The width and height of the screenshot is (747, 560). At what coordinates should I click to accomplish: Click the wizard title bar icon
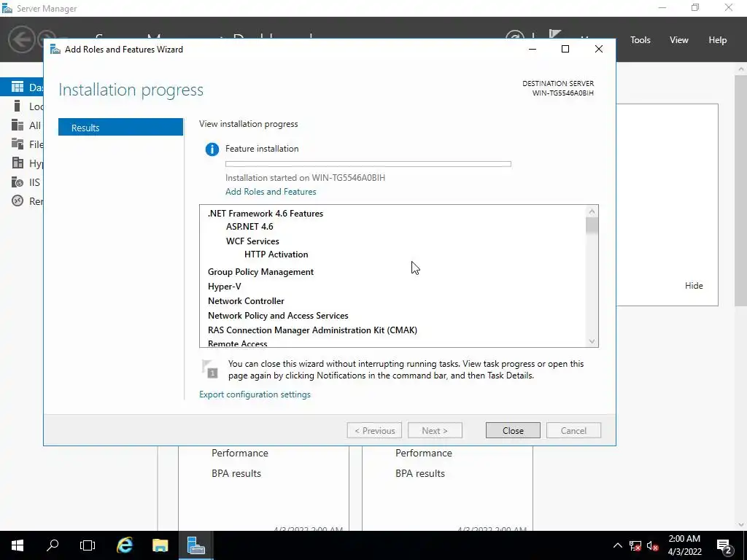click(55, 50)
